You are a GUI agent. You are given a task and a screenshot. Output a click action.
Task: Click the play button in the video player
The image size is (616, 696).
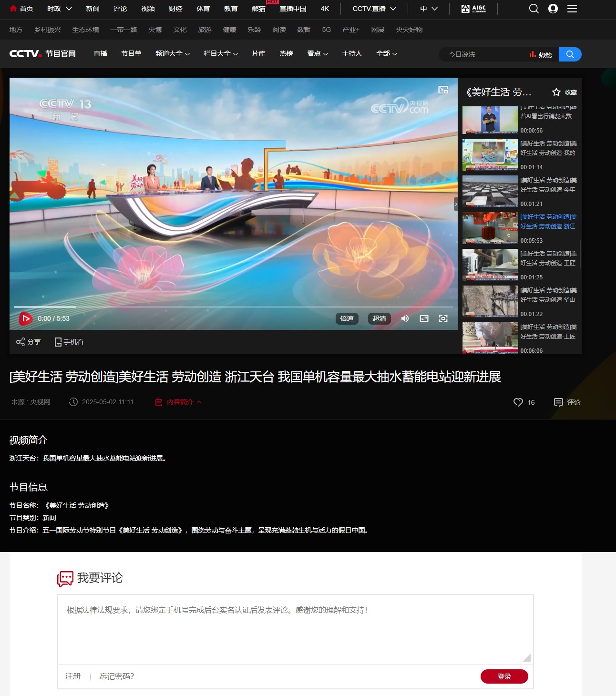[25, 318]
